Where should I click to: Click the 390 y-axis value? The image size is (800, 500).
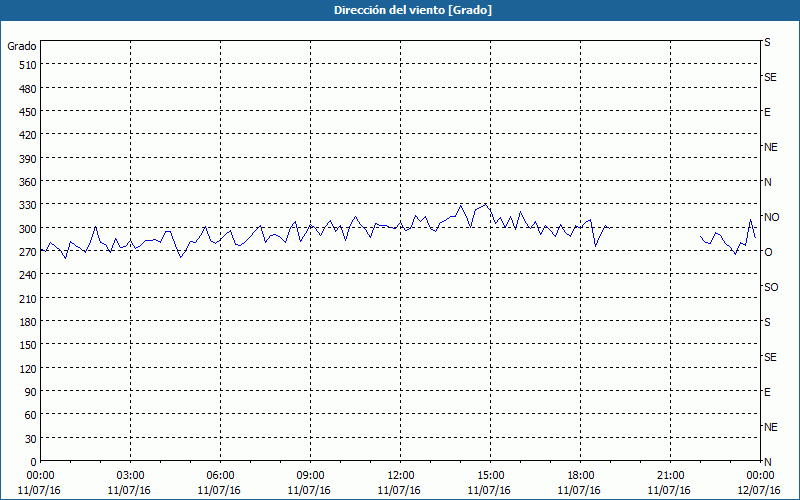(29, 159)
